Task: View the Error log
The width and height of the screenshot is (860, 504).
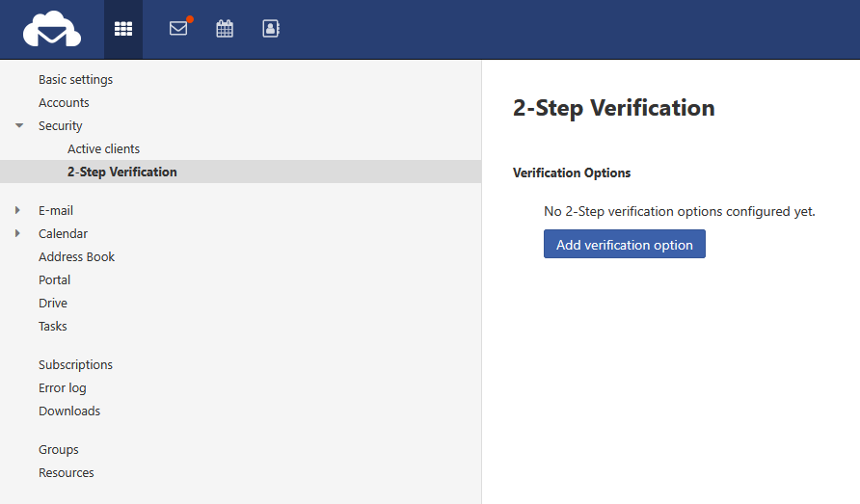Action: 62,388
